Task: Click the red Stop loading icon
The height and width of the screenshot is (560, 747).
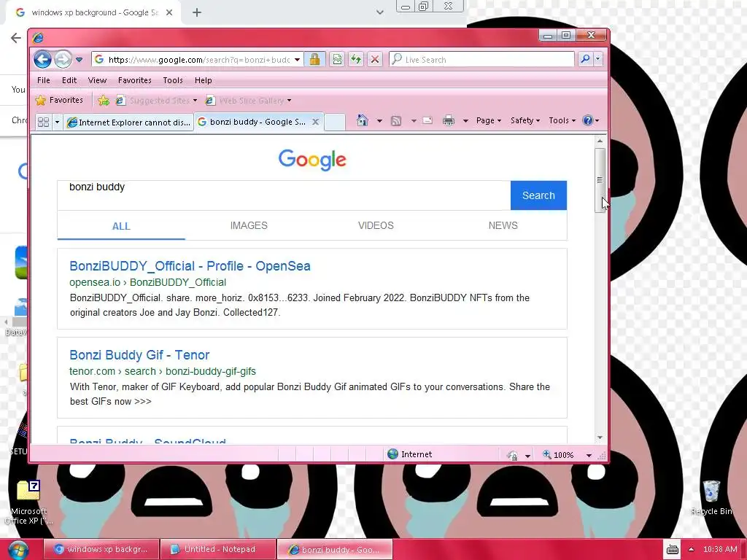Action: coord(375,60)
